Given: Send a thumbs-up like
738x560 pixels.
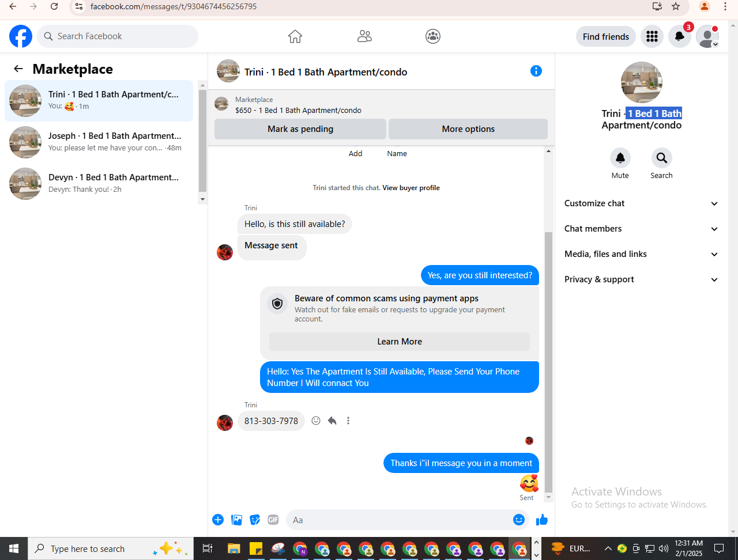Looking at the screenshot, I should [542, 520].
